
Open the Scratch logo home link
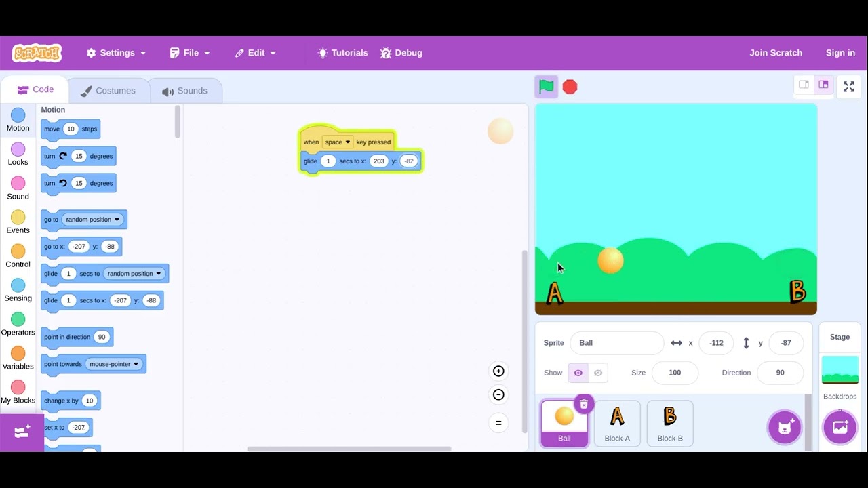coord(37,53)
